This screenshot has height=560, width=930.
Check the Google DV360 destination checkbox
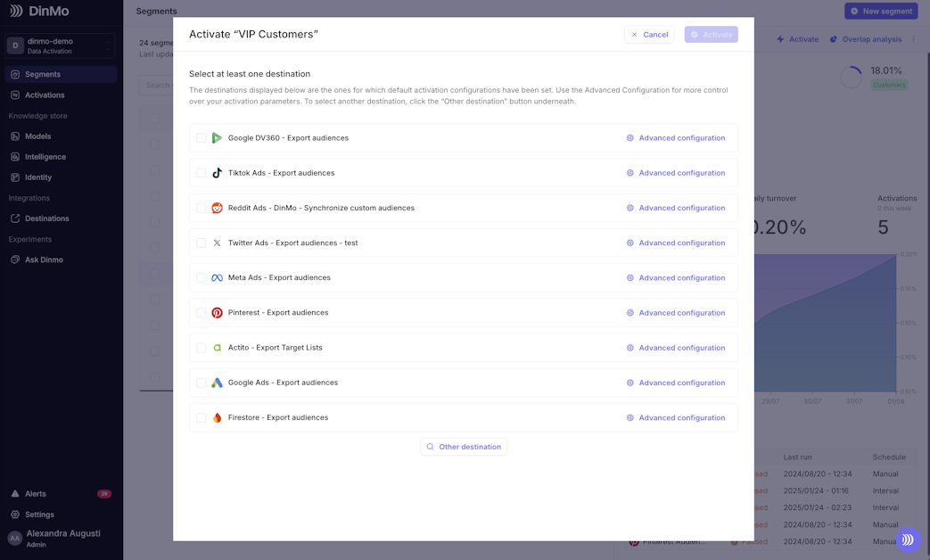point(201,137)
